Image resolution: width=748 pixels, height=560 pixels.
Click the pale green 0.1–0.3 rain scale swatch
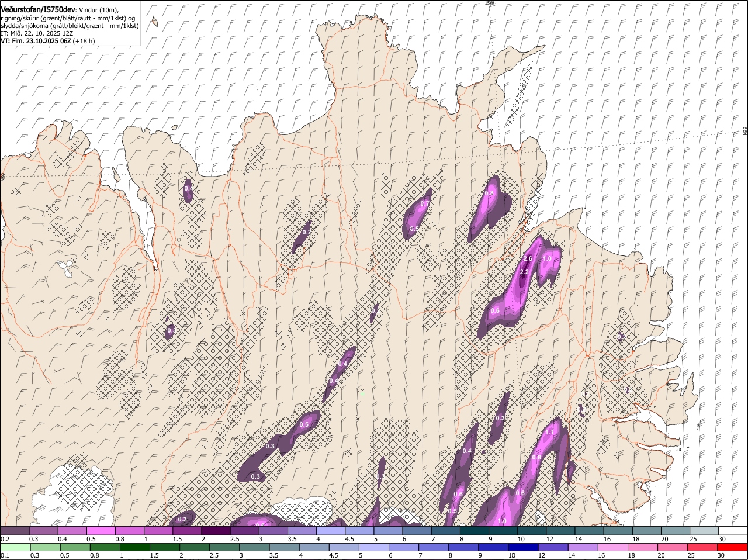click(16, 548)
